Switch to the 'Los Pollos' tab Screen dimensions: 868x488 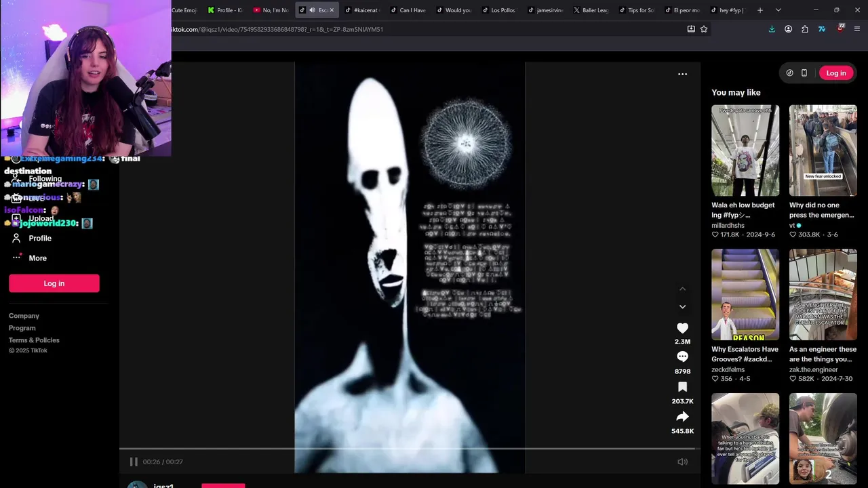pyautogui.click(x=500, y=10)
